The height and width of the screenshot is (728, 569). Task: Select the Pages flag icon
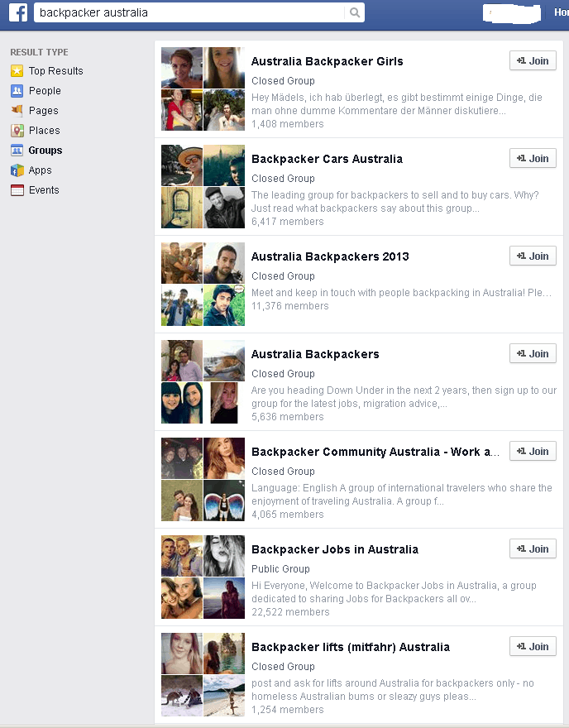point(17,111)
